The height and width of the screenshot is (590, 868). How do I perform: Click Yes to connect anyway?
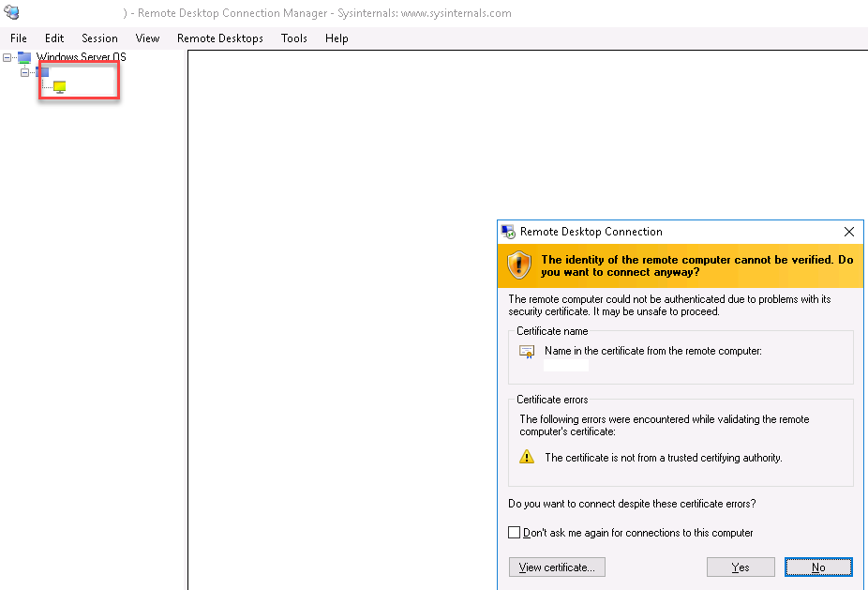click(741, 567)
